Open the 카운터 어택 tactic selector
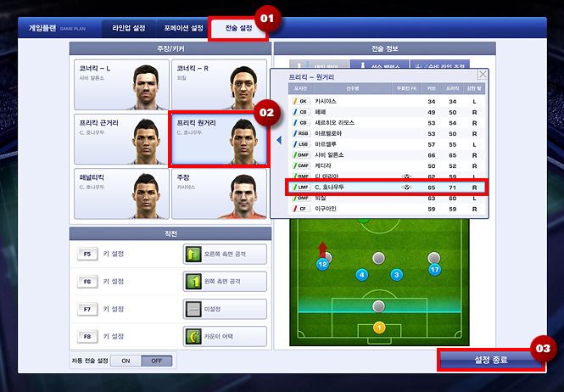The image size is (564, 392). click(x=225, y=337)
